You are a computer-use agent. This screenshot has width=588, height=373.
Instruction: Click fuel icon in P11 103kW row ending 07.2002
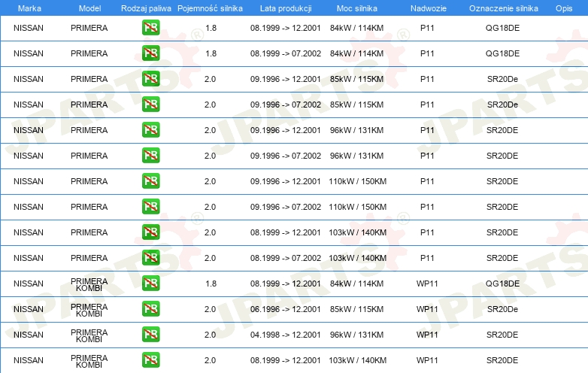coord(150,258)
